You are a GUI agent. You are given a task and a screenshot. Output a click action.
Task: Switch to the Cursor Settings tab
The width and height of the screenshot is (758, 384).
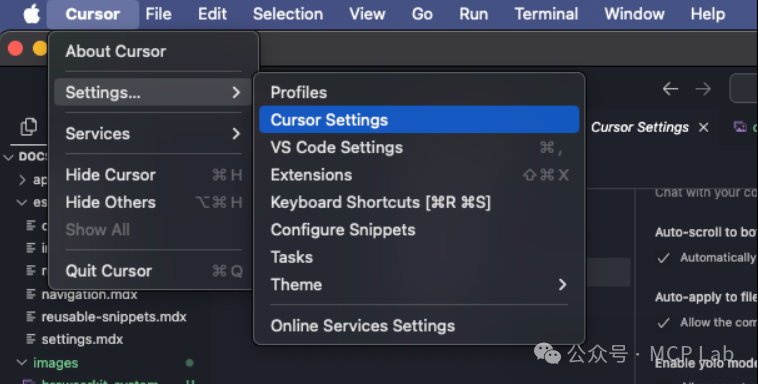pos(640,127)
